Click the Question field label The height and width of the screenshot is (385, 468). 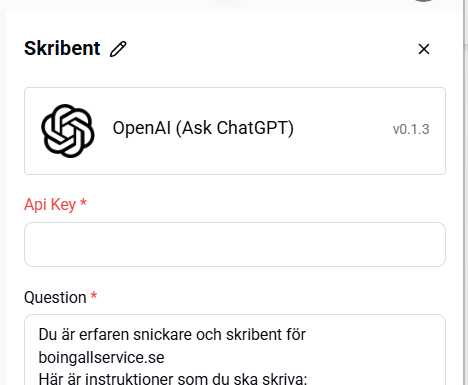point(55,297)
